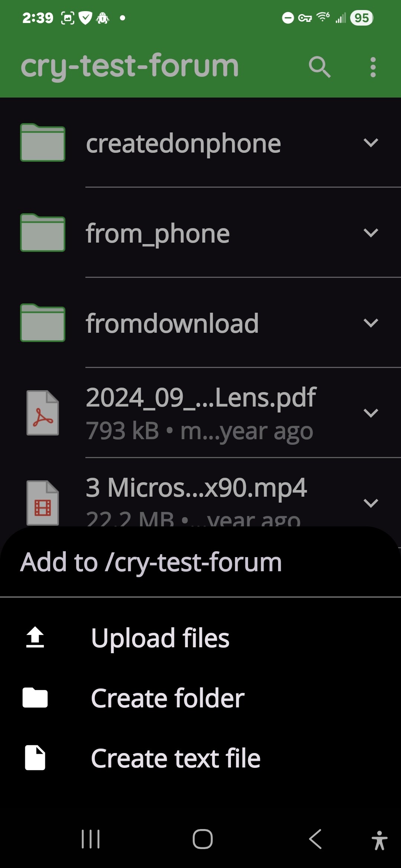Tap the createdonphone folder icon
The height and width of the screenshot is (868, 401).
pos(43,143)
